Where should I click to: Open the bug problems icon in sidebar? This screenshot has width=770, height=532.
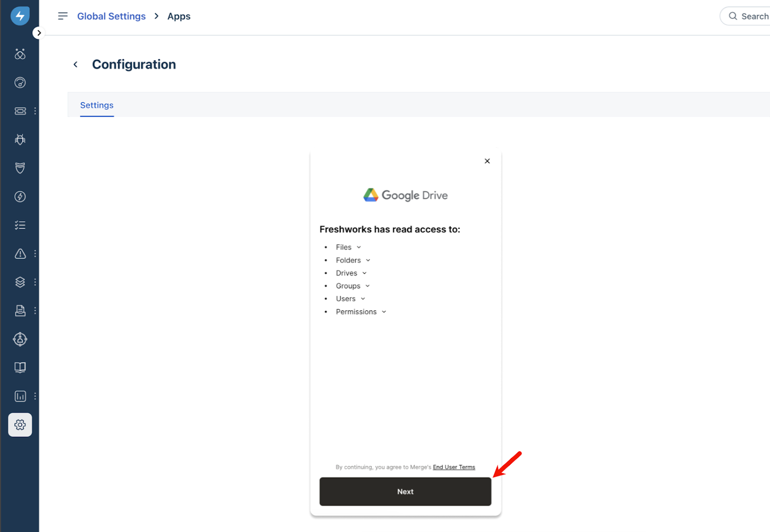(x=20, y=139)
